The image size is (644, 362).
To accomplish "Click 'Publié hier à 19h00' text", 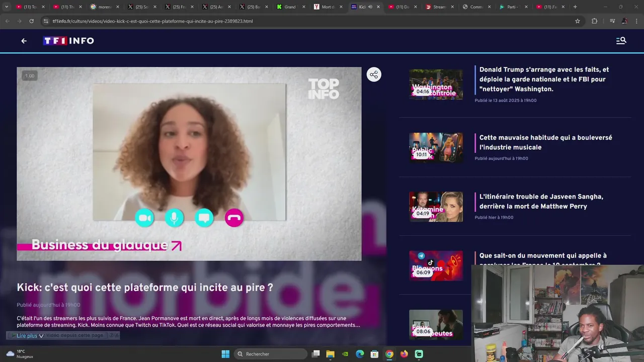I will pos(494,218).
